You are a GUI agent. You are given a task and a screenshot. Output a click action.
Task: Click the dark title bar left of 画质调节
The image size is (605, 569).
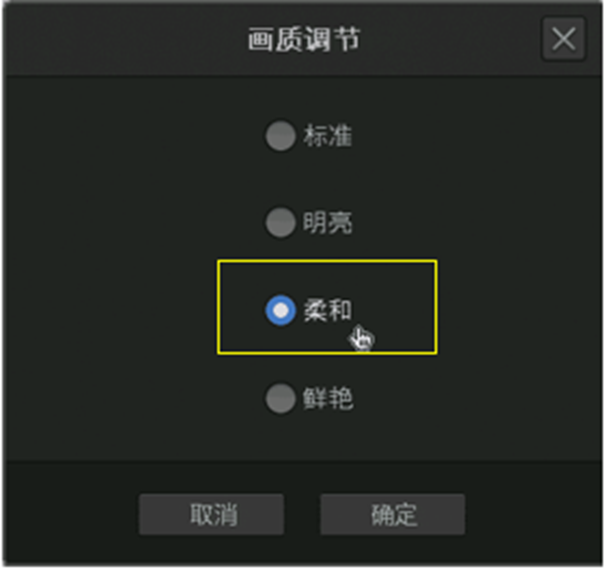[x=123, y=39]
